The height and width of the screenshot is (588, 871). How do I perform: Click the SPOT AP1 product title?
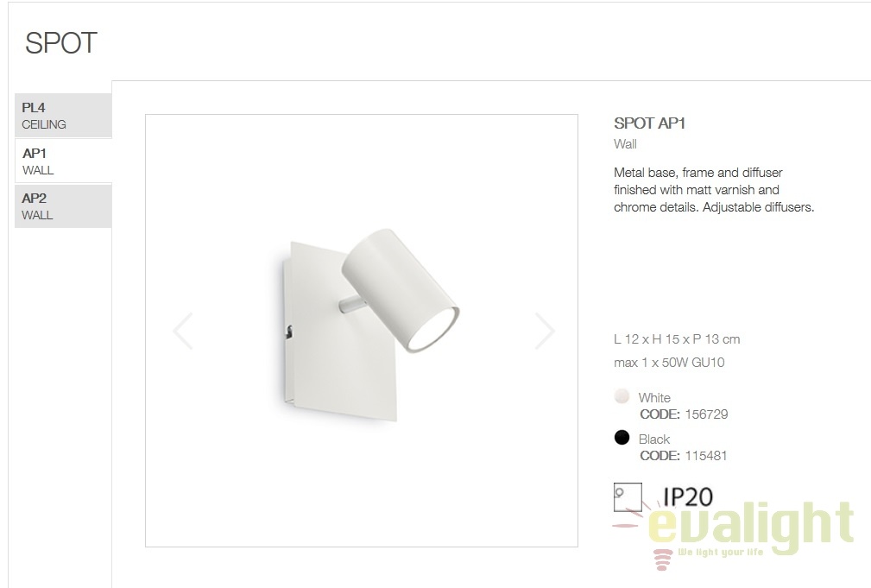pos(649,123)
